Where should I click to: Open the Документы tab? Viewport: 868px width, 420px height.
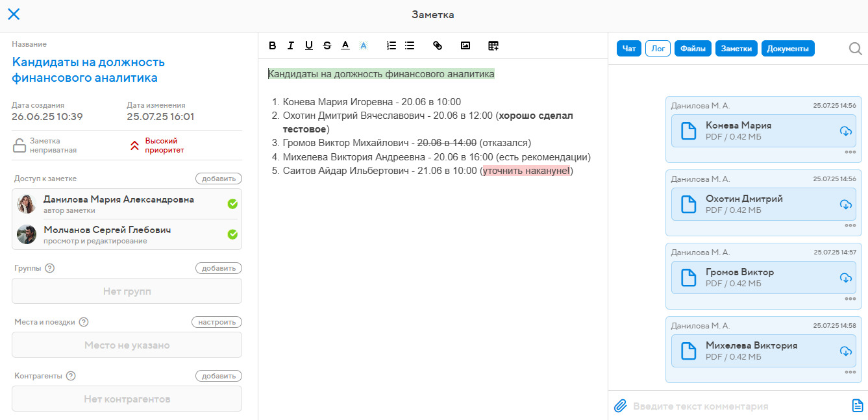point(787,49)
